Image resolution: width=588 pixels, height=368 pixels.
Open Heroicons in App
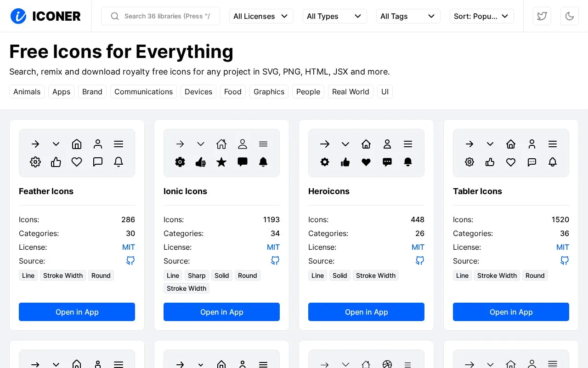[366, 312]
